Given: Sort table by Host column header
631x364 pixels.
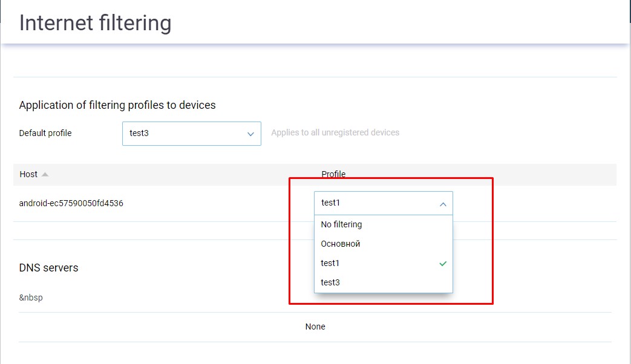Looking at the screenshot, I should pos(28,174).
